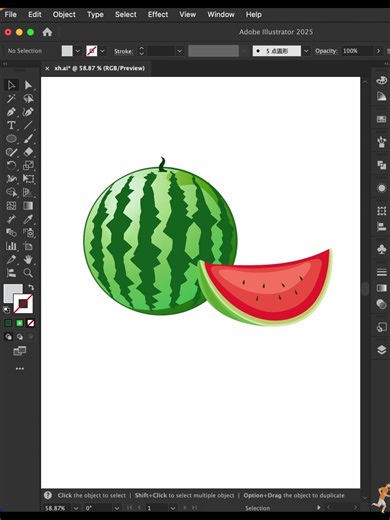Open stroke weight dropdown
This screenshot has width=390, height=520.
coord(180,51)
